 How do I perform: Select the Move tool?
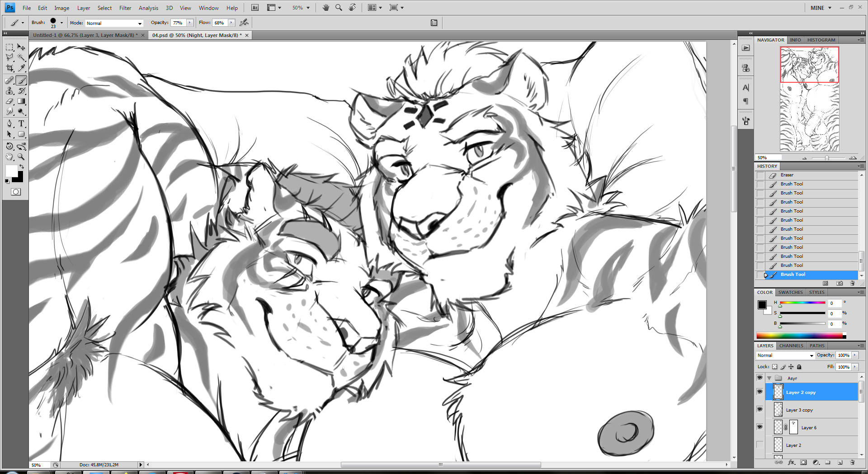[21, 47]
